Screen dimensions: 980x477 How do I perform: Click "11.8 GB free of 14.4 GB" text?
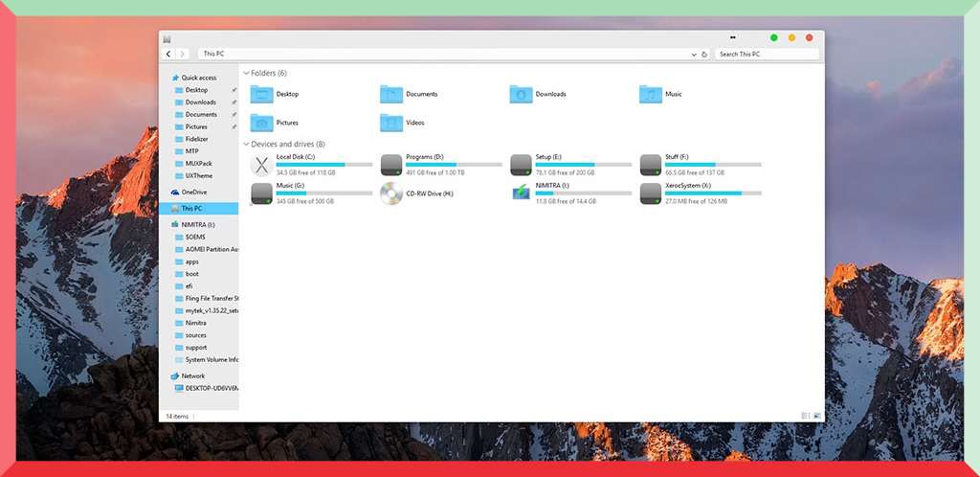[x=566, y=201]
